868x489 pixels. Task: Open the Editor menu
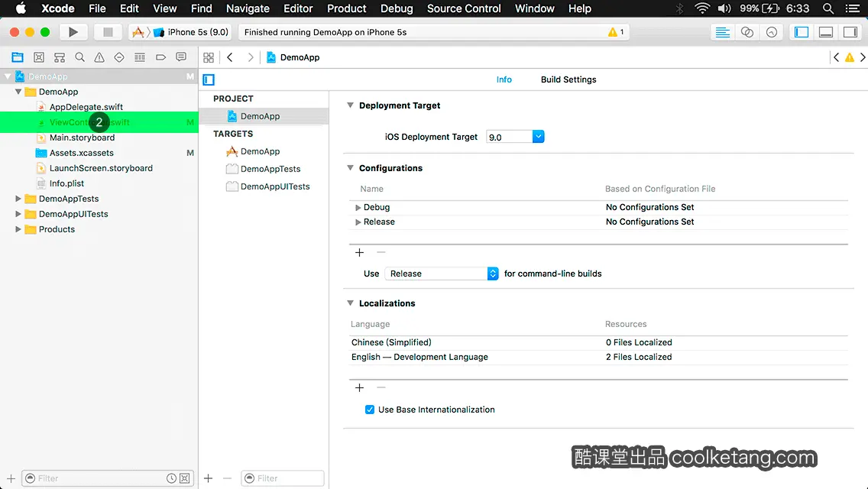click(298, 8)
